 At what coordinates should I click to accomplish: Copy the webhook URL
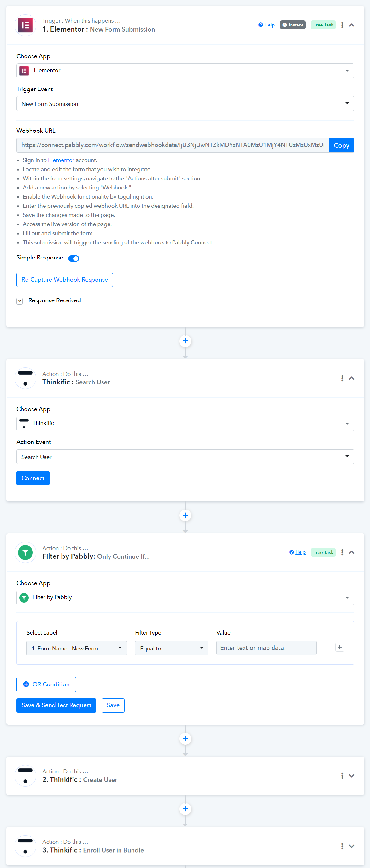341,145
